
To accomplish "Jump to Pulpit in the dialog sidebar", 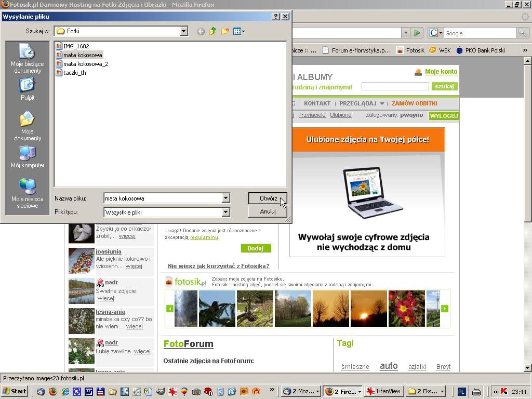I will point(27,89).
